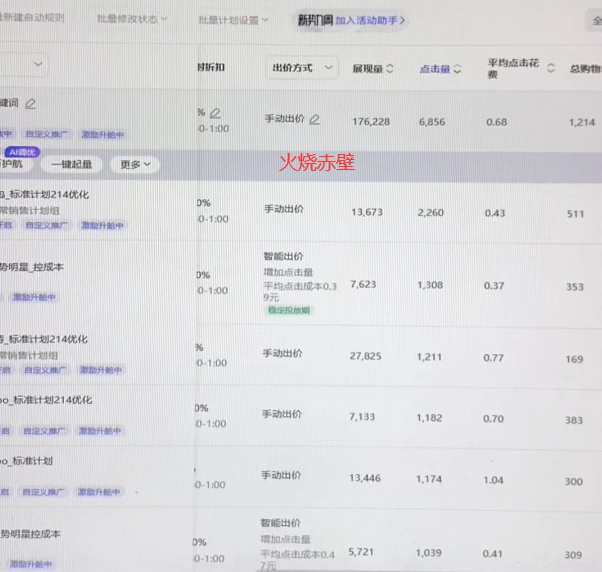The width and height of the screenshot is (602, 572).
Task: Click the 稳定投放期 green status tag
Action: click(x=289, y=310)
